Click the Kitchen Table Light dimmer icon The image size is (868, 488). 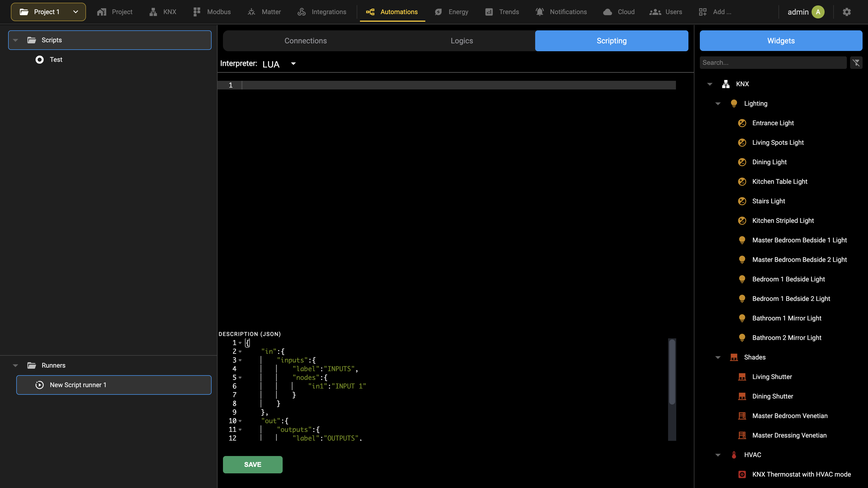click(742, 182)
